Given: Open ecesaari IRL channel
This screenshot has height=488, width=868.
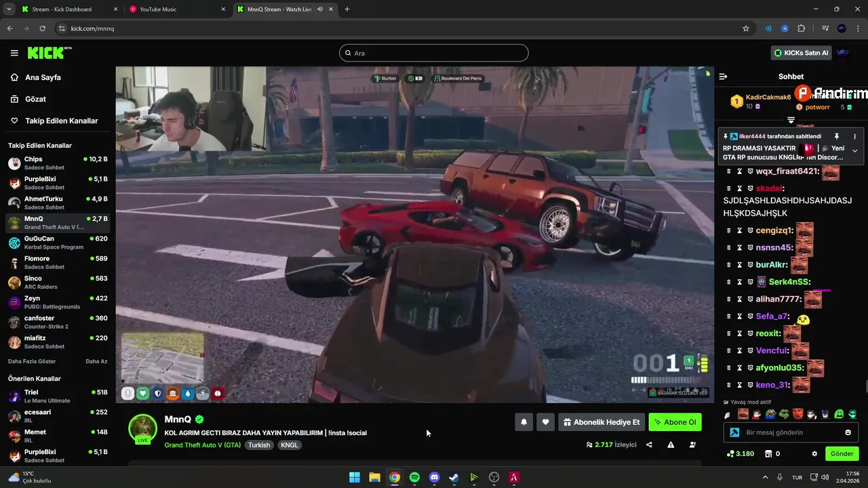Looking at the screenshot, I should (x=58, y=416).
